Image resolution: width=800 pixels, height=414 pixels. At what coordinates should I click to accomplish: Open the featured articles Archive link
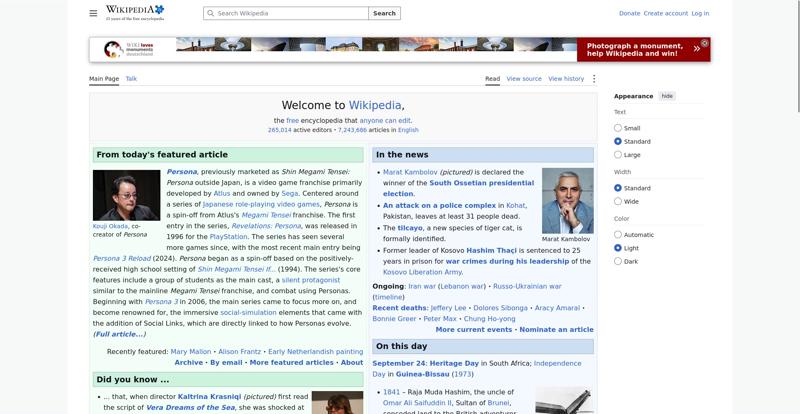click(x=189, y=362)
